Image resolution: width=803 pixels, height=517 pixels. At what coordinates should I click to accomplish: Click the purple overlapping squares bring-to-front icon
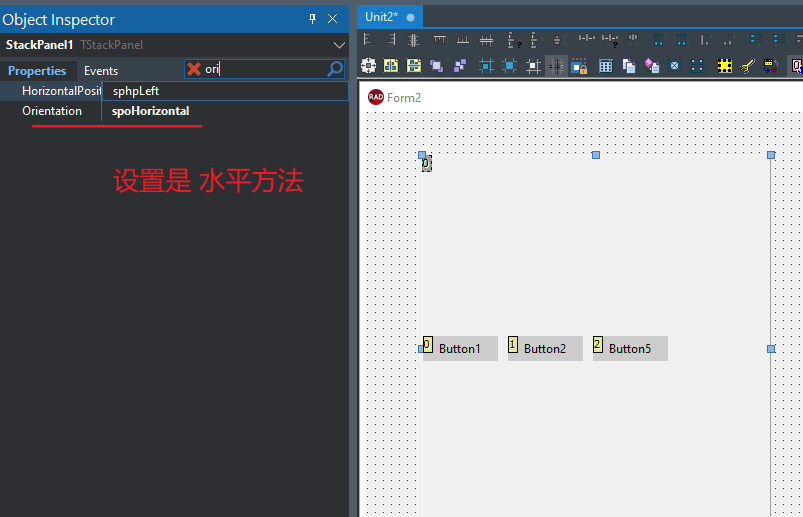[436, 66]
